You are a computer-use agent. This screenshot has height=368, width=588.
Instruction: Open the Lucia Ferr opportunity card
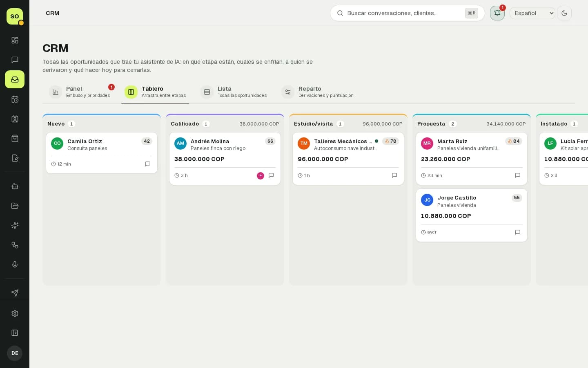click(564, 159)
